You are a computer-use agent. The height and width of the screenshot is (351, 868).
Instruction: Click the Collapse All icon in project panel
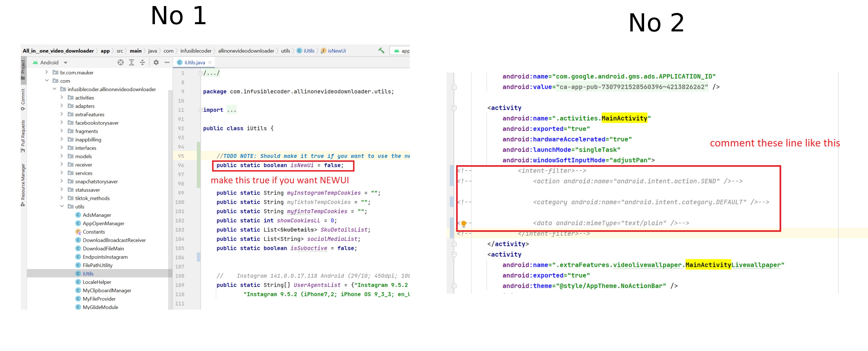[143, 62]
